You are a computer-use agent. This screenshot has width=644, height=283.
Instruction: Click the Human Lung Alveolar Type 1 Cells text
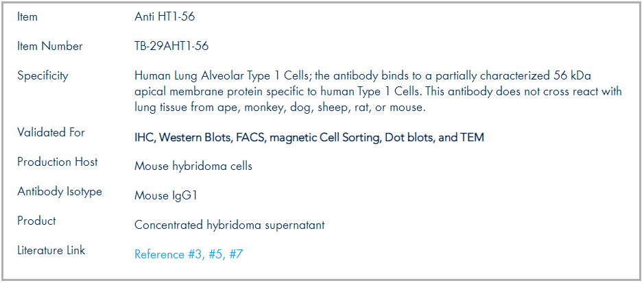click(x=222, y=76)
